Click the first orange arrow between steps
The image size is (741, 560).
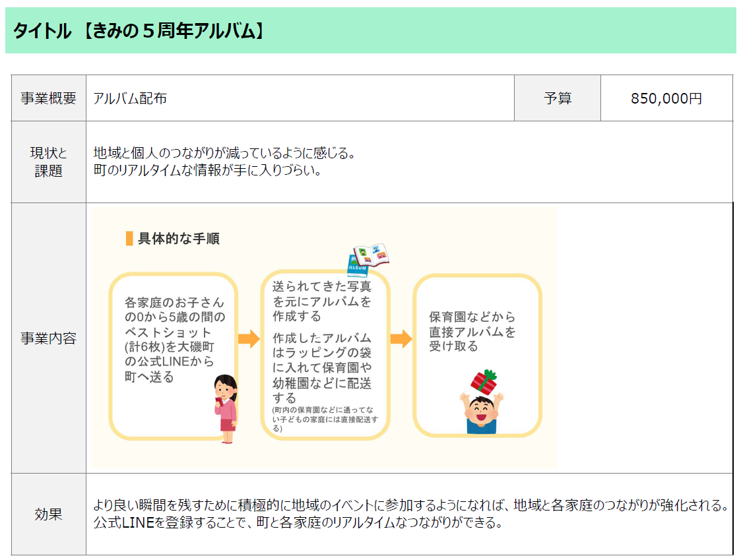249,339
